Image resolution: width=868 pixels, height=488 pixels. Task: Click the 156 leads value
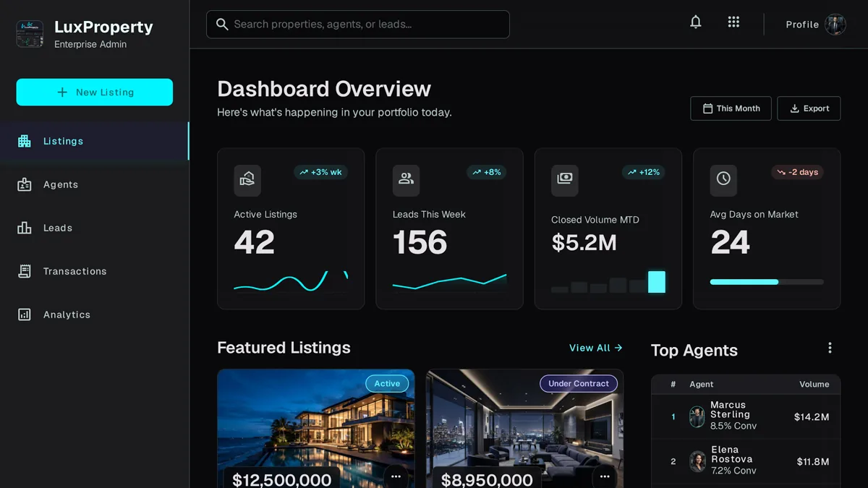420,242
